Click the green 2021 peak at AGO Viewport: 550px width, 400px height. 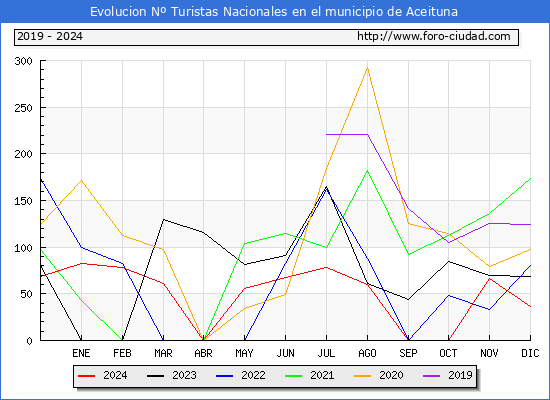pos(367,171)
